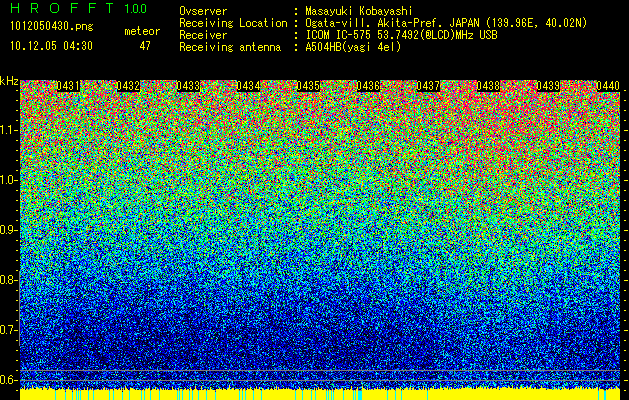Viewport: 629px width, 400px height.
Task: Click the 0437 time marker
Action: click(428, 86)
